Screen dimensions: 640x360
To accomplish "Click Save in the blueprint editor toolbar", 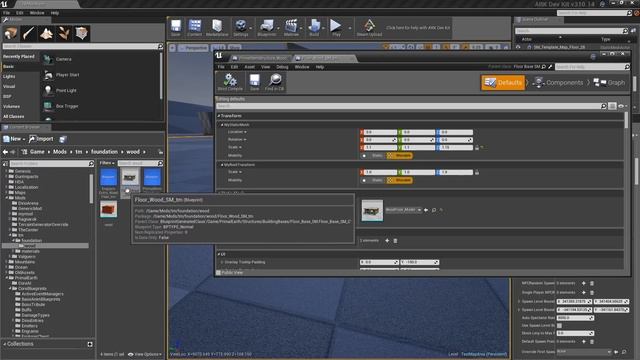I will tap(254, 82).
